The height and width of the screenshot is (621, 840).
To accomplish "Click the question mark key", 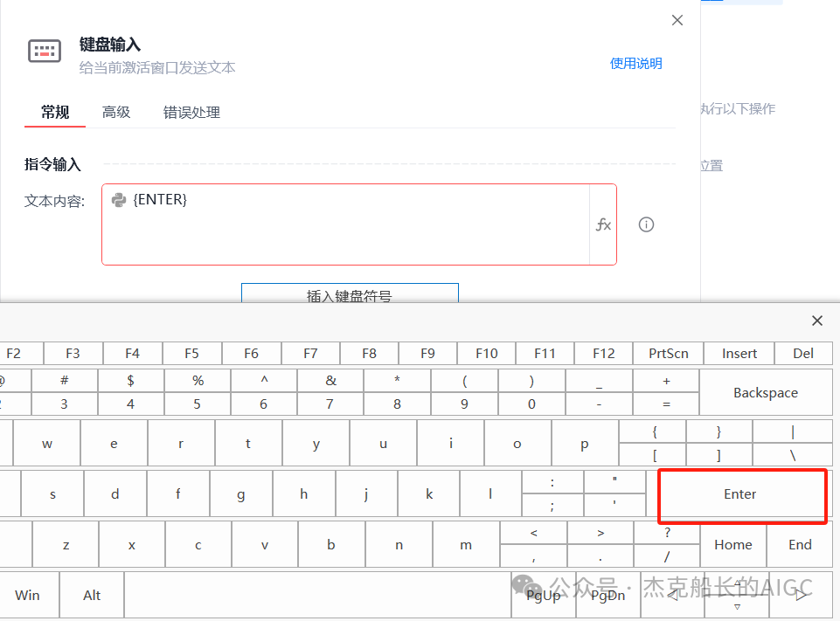I will pyautogui.click(x=667, y=533).
